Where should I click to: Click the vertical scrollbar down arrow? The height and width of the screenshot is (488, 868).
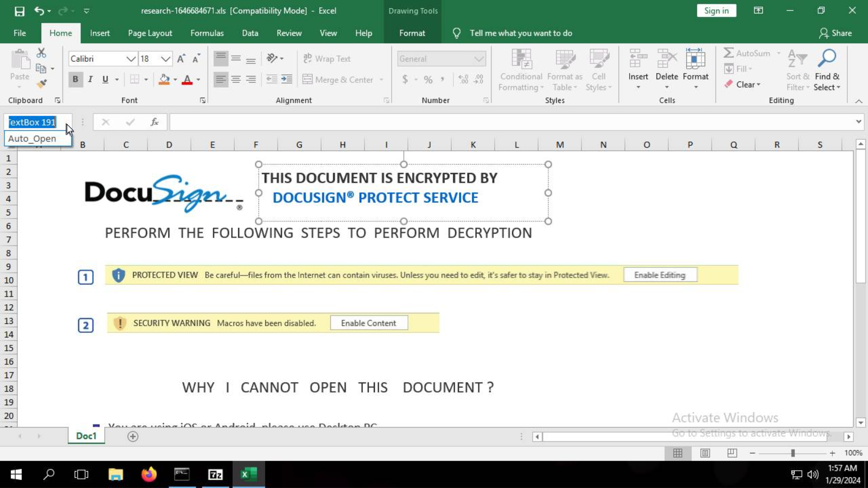click(860, 422)
